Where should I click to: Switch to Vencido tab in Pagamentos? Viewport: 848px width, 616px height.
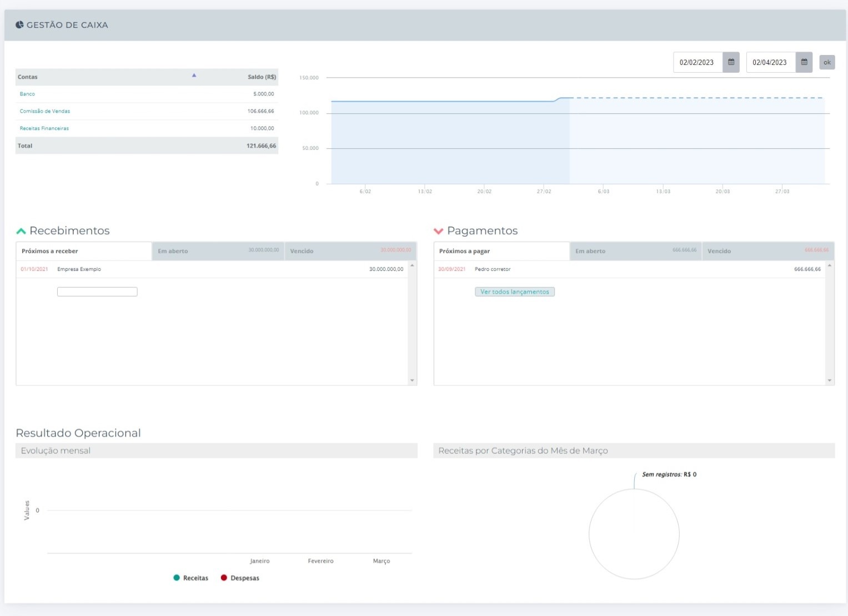click(x=767, y=251)
